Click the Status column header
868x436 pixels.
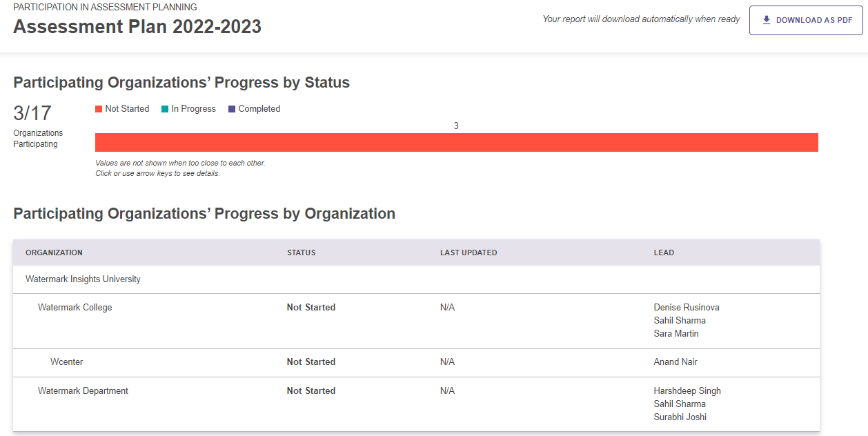tap(302, 252)
